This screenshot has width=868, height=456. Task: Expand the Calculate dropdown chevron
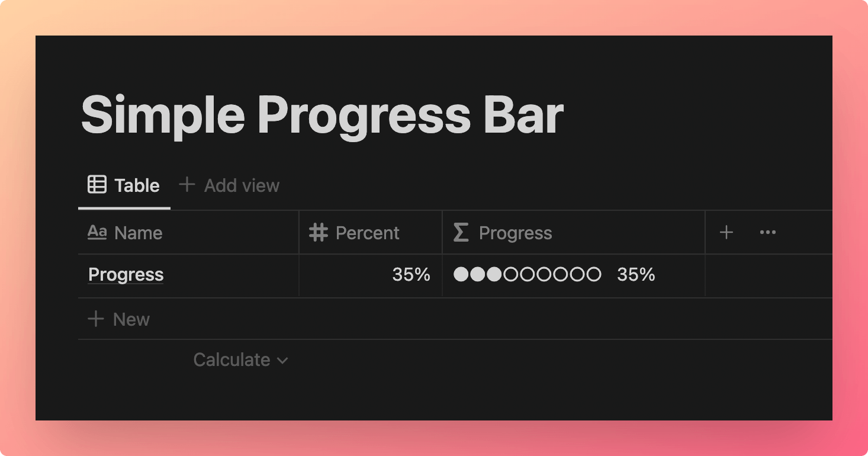coord(282,360)
